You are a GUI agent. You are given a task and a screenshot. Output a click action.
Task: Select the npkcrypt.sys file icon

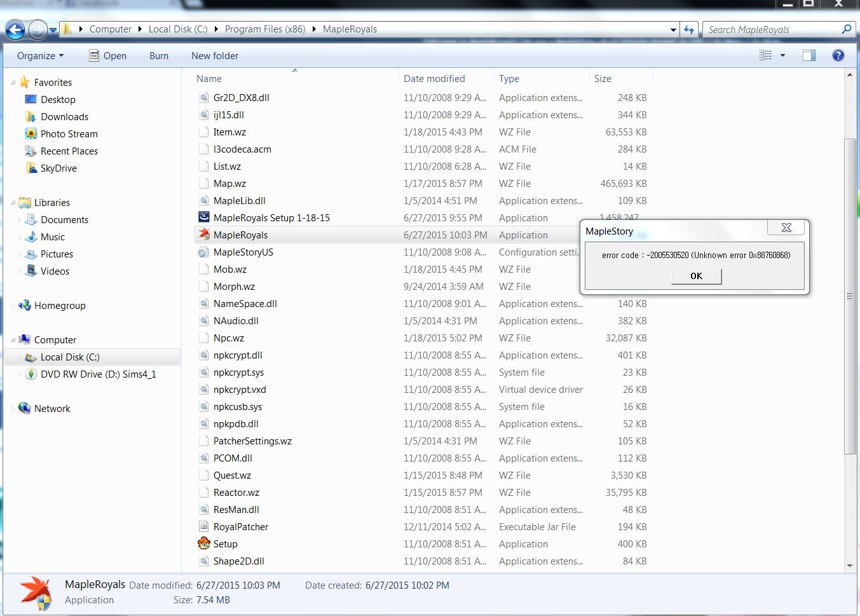pos(204,372)
